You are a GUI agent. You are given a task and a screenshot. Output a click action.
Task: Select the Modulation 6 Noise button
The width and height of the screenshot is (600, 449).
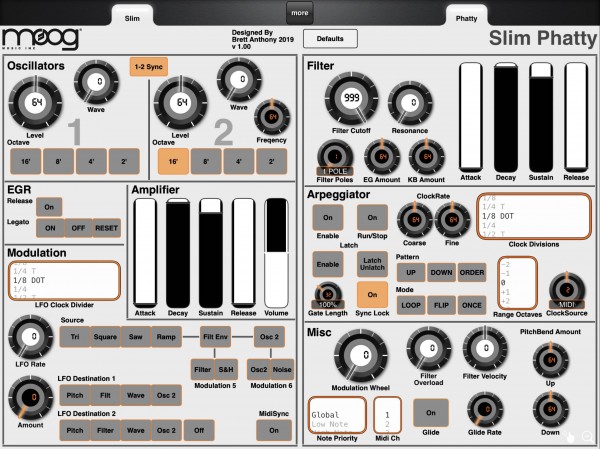(282, 369)
